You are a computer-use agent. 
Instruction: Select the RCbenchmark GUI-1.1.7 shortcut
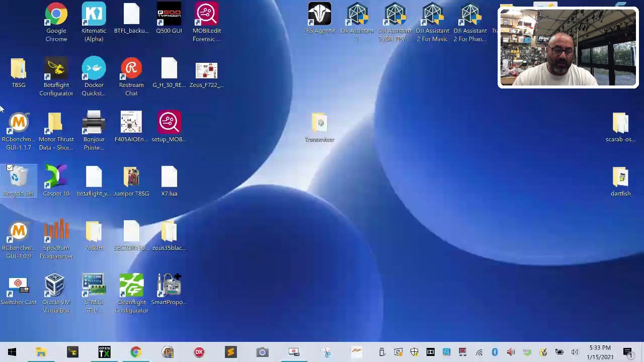point(19,131)
